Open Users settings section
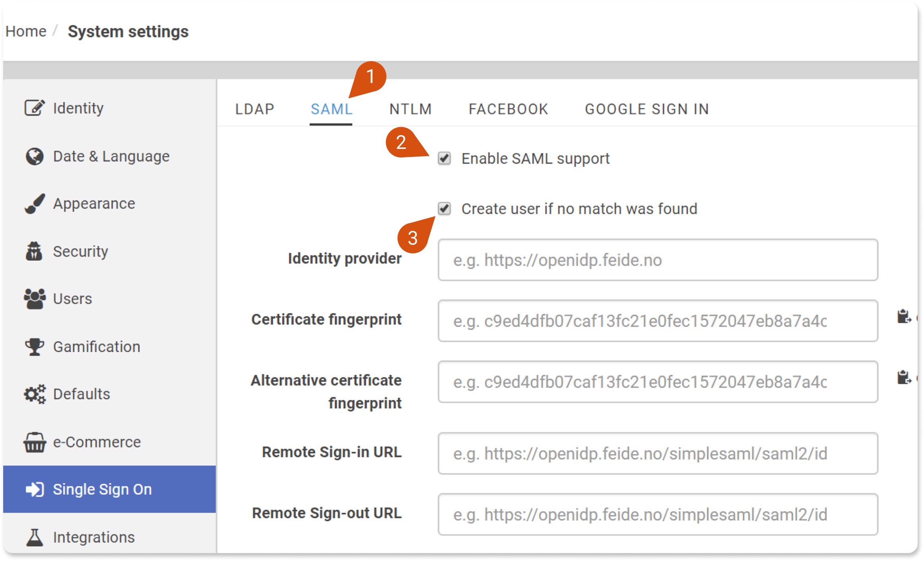This screenshot has height=561, width=924. coord(109,299)
